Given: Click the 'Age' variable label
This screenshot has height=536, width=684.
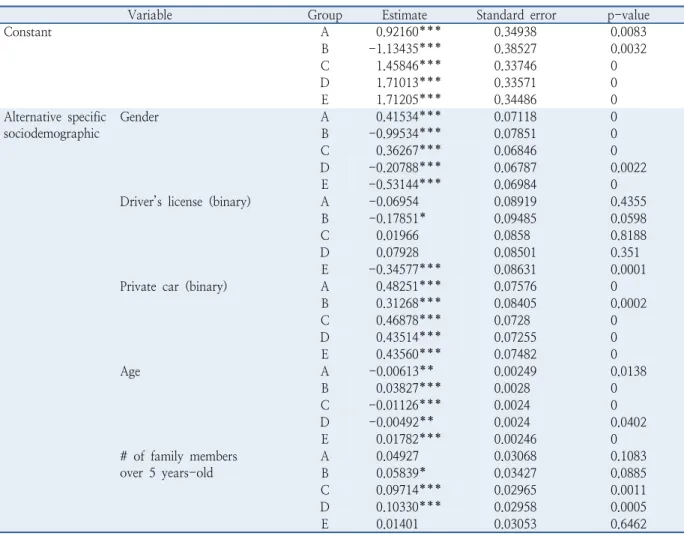Looking at the screenshot, I should [130, 372].
